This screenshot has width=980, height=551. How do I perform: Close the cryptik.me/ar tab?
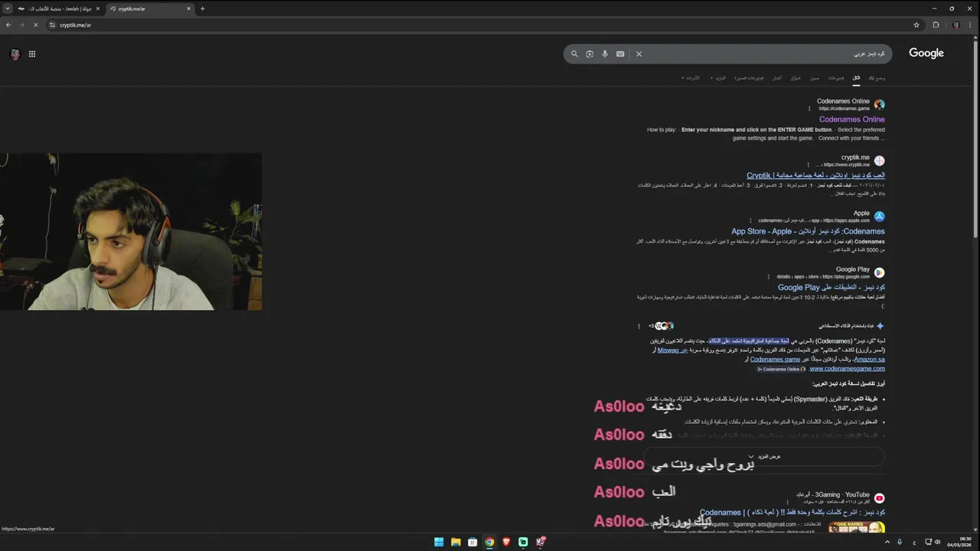pos(189,8)
